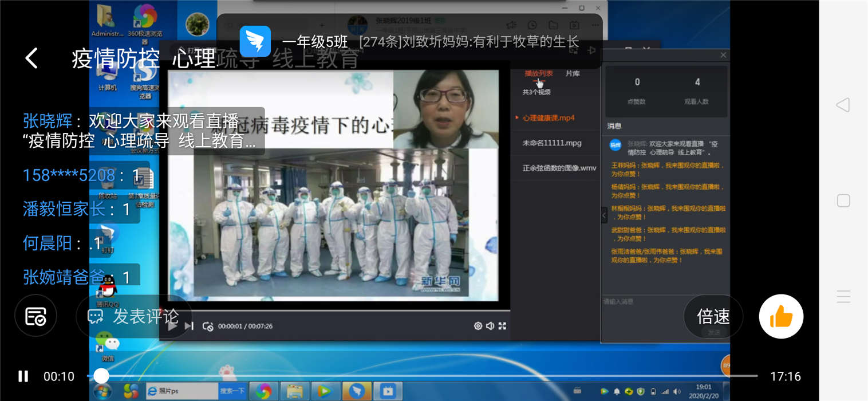Select 未命名11111.mpg in the playlist
868x401 pixels.
(x=552, y=143)
